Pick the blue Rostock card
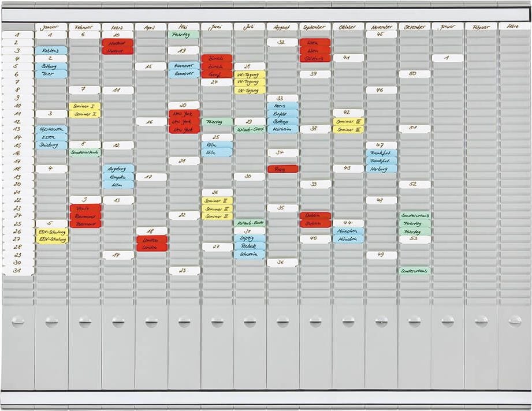The image size is (532, 411). [x=250, y=246]
